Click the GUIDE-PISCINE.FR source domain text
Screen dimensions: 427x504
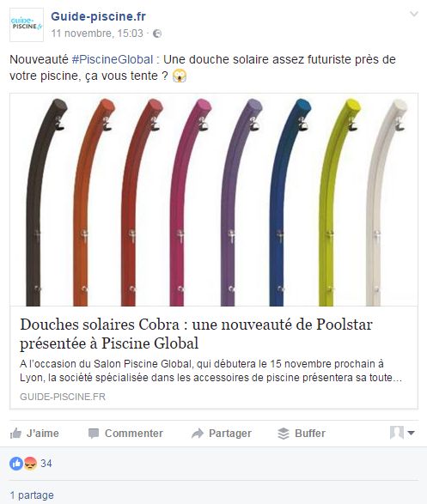[63, 397]
